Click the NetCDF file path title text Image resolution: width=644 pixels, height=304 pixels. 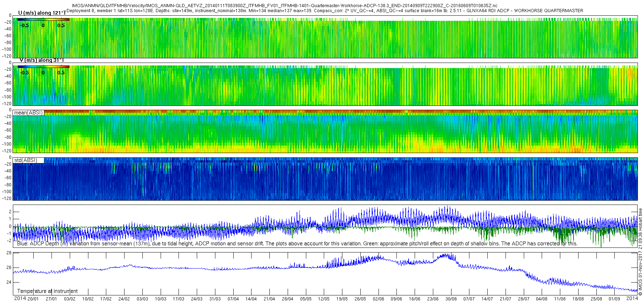[x=284, y=6]
